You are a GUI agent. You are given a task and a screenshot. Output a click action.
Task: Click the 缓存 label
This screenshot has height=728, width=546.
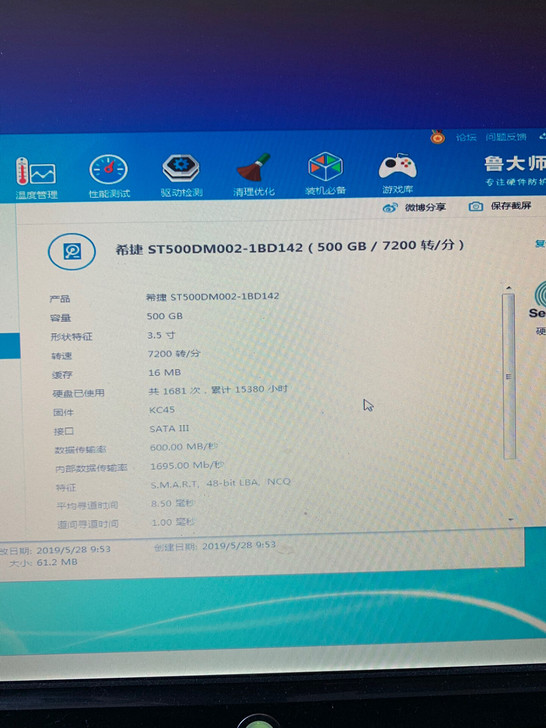tap(62, 375)
